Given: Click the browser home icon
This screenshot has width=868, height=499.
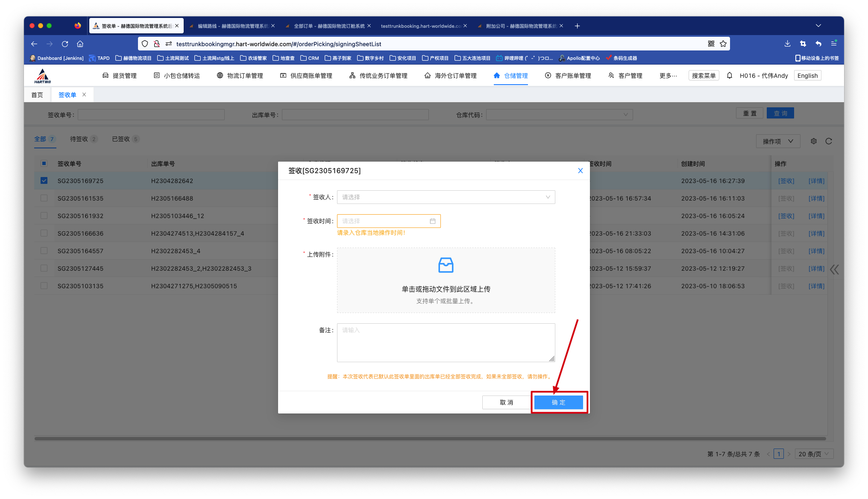Looking at the screenshot, I should pos(80,44).
